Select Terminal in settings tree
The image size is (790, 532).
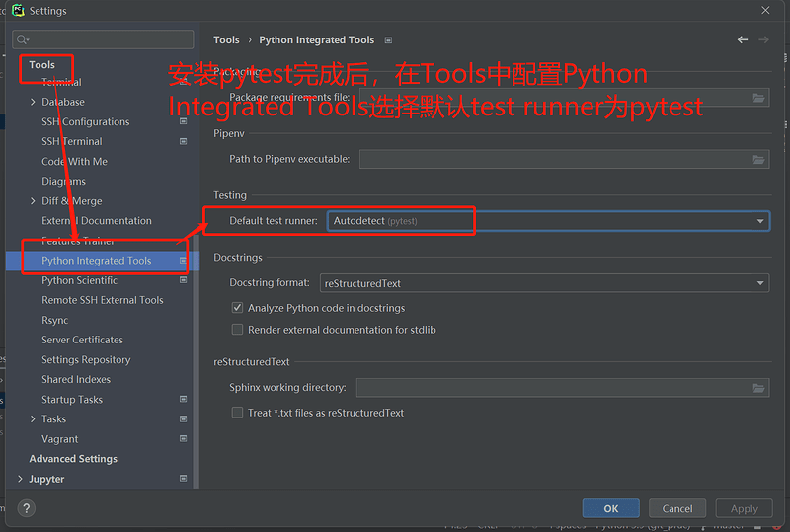[61, 82]
